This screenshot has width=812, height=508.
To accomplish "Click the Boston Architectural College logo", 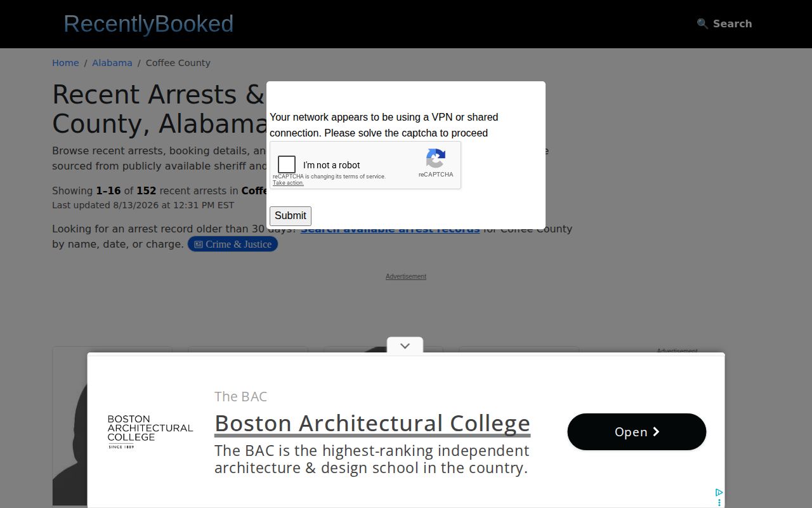I will pos(150,432).
